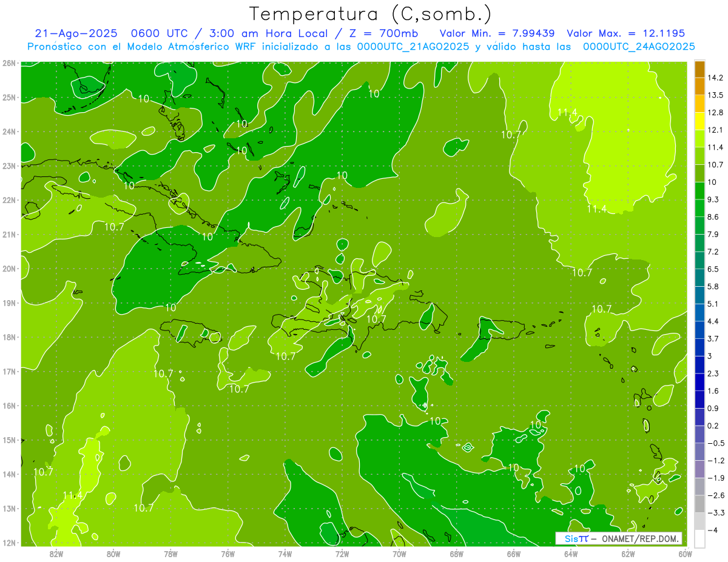The image size is (728, 562).
Task: Click the '2.3' color scale label
Action: [x=713, y=373]
